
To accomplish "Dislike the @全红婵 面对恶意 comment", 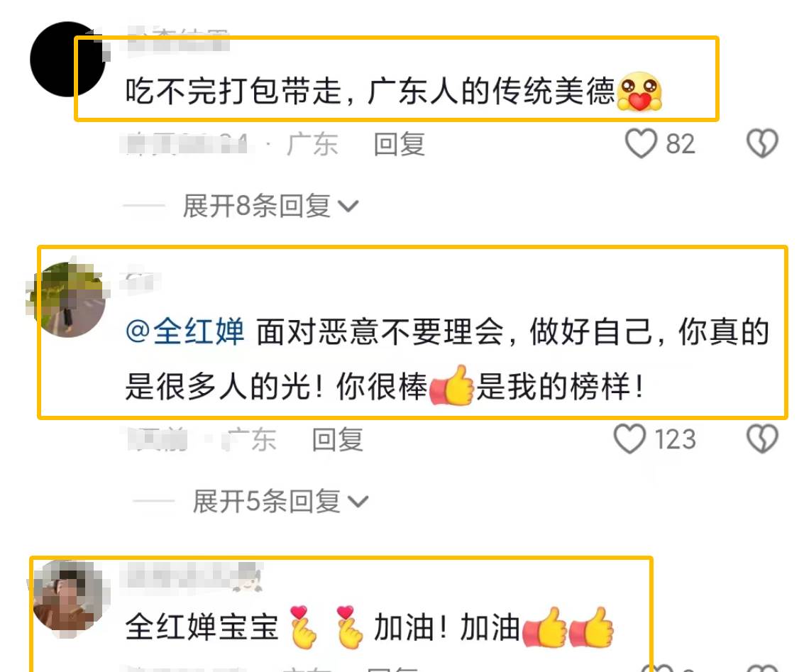I will pos(762,439).
